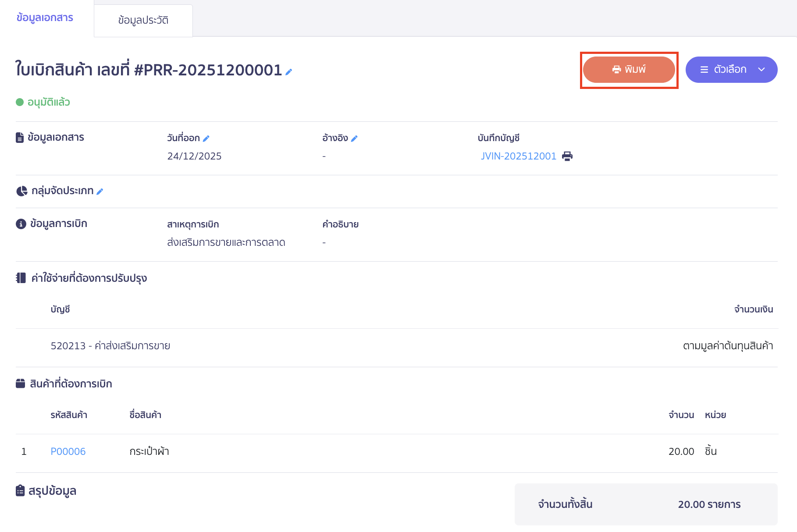Click the box icon beside สินค้าที่ต้องการเบิก
The image size is (797, 532).
[21, 384]
